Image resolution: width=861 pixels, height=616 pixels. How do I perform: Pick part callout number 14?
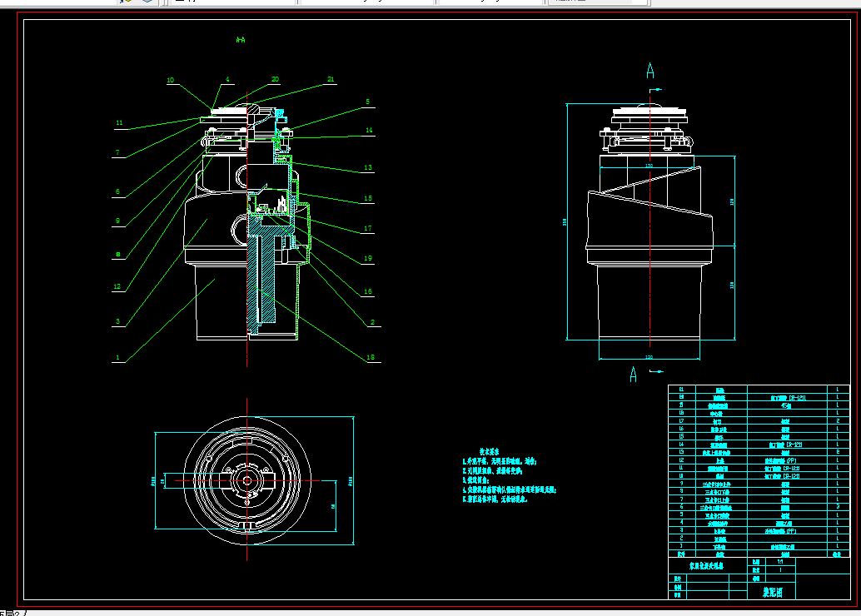point(369,131)
